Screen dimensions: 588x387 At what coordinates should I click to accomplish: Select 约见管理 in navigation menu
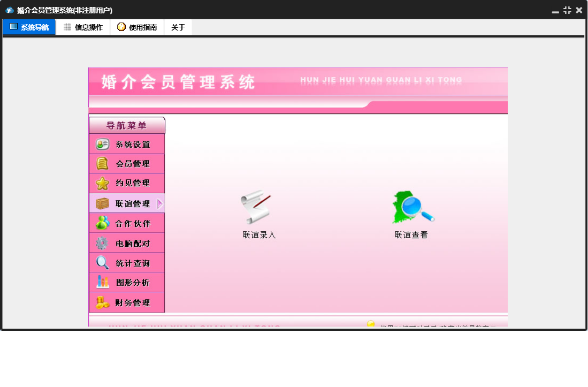127,183
